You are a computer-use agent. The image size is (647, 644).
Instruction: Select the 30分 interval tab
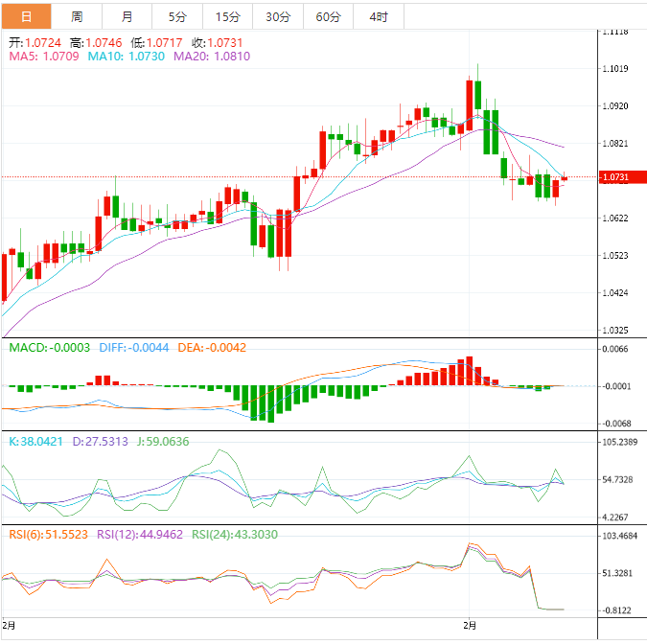point(278,16)
